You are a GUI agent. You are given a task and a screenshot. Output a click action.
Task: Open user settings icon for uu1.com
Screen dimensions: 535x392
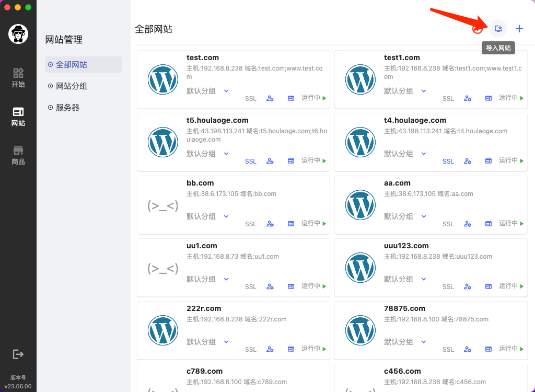point(270,286)
